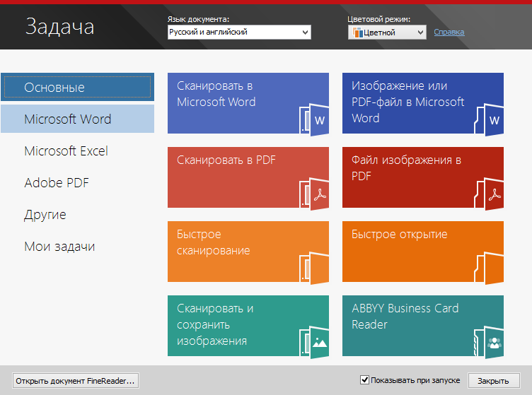Screen dimensions: 532x395
Task: Click Открыть документ FineReader button
Action: [x=75, y=381]
